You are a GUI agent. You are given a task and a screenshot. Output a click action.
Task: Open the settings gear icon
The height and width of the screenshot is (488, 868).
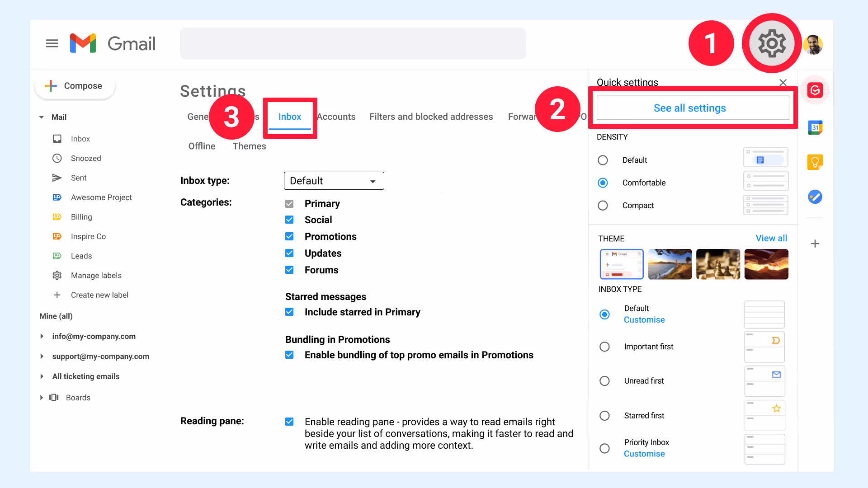tap(772, 43)
